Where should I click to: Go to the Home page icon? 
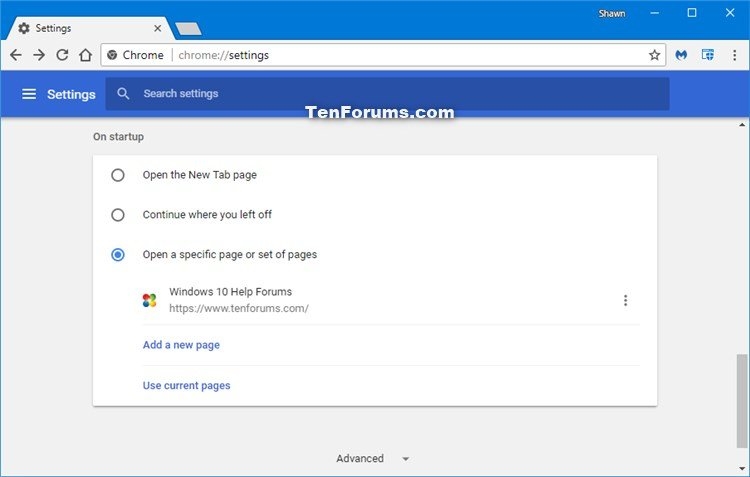pos(86,55)
